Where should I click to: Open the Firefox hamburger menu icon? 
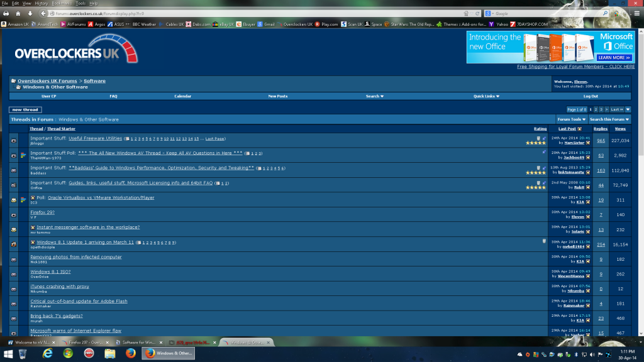pos(637,14)
